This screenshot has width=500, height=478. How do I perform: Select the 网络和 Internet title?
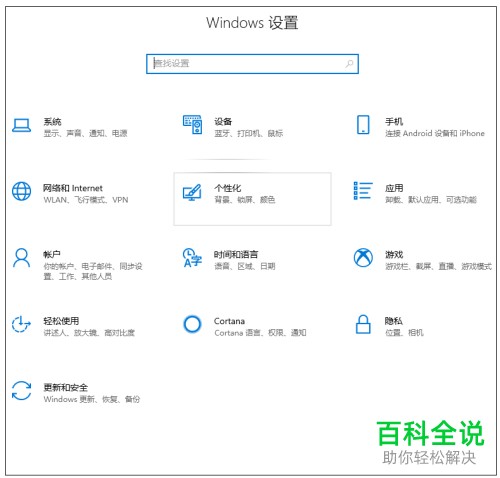(73, 188)
